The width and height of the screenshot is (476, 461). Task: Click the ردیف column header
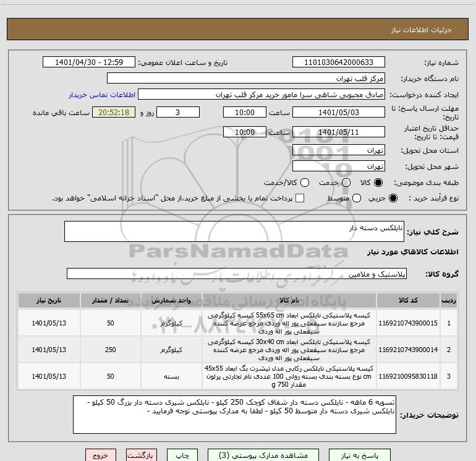(449, 301)
